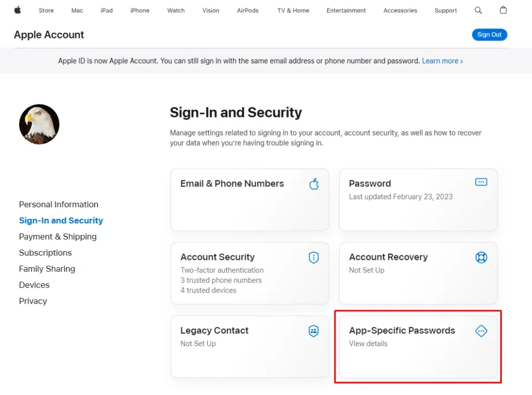The image size is (532, 395).
Task: Click the shield icon on Account Security
Action: point(313,257)
